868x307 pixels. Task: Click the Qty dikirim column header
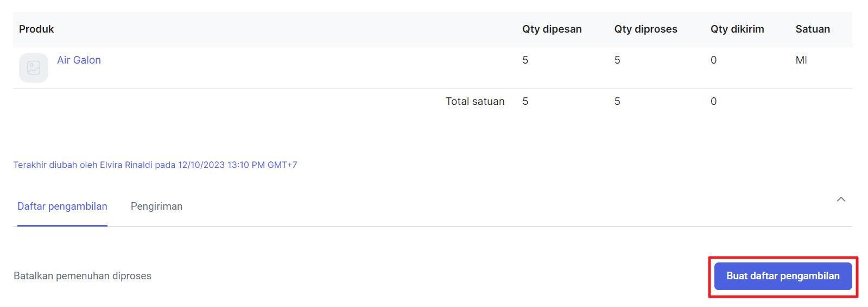coord(737,29)
